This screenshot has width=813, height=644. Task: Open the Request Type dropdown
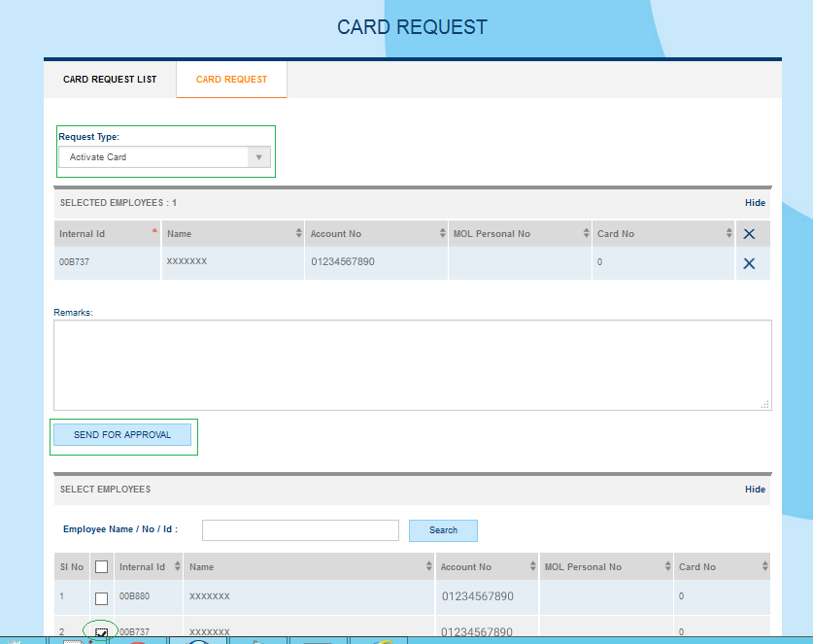click(163, 157)
